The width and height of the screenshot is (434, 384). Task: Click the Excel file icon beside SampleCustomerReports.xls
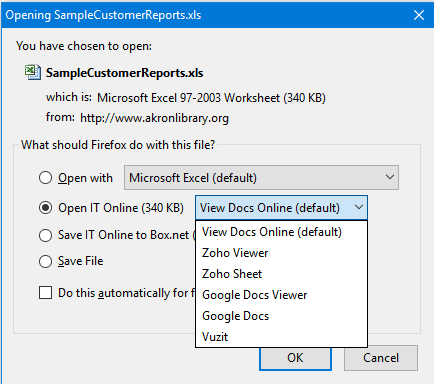tap(33, 72)
